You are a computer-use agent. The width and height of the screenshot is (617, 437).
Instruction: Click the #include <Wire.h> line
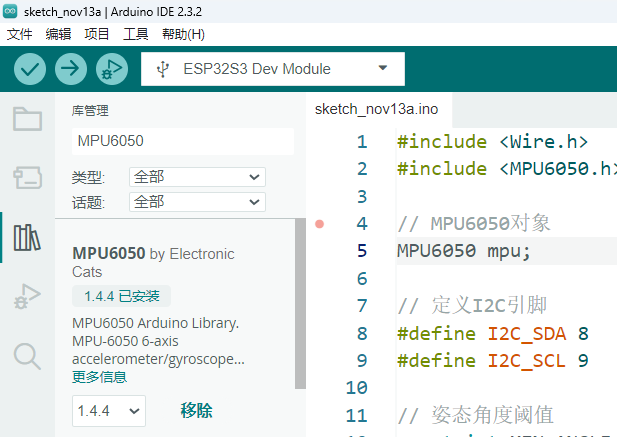click(x=493, y=142)
